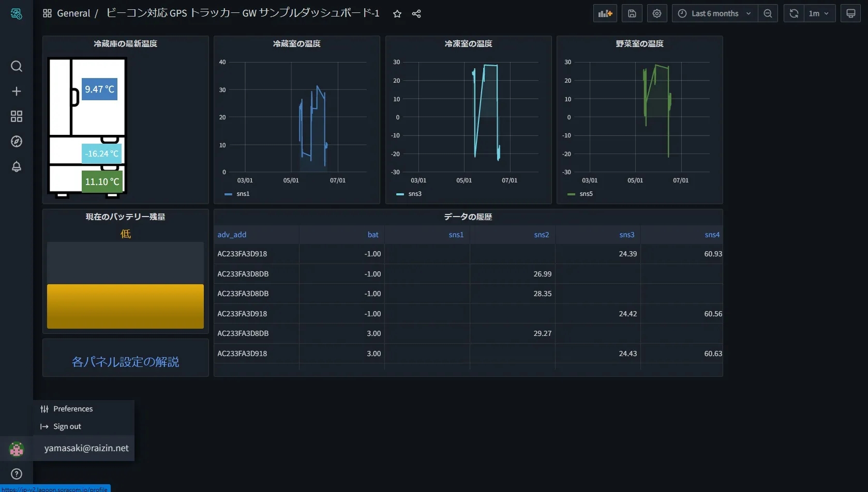Star this dashboard as favorite

point(397,14)
